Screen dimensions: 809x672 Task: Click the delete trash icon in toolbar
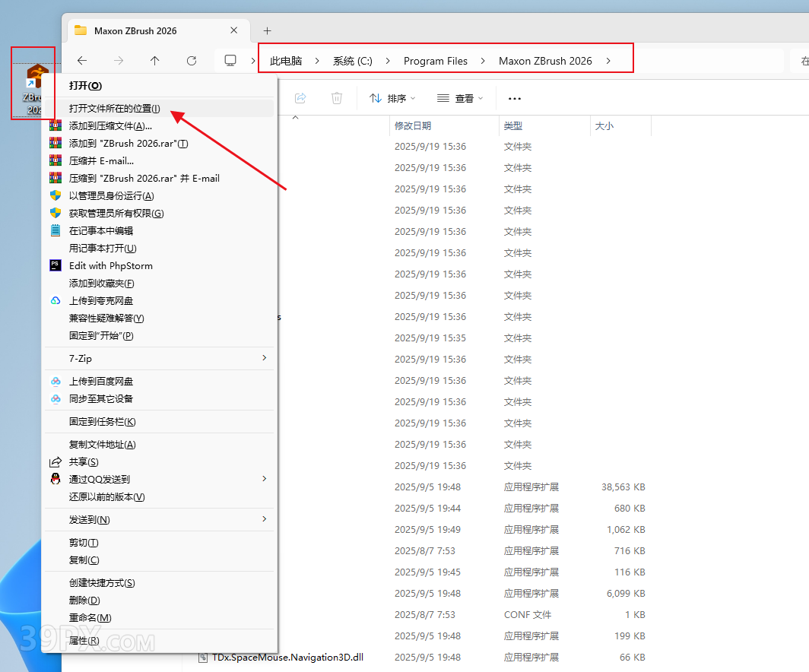coord(337,98)
